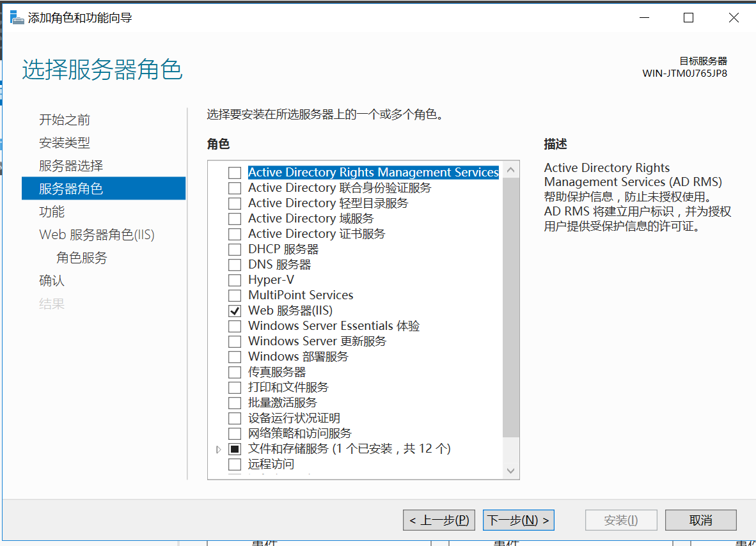The width and height of the screenshot is (756, 546).
Task: Go to Web 服务器角色(IIS) step
Action: pos(97,235)
